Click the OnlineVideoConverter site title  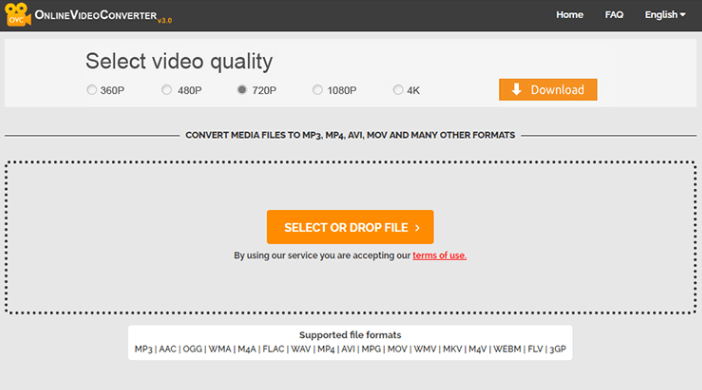pyautogui.click(x=96, y=15)
